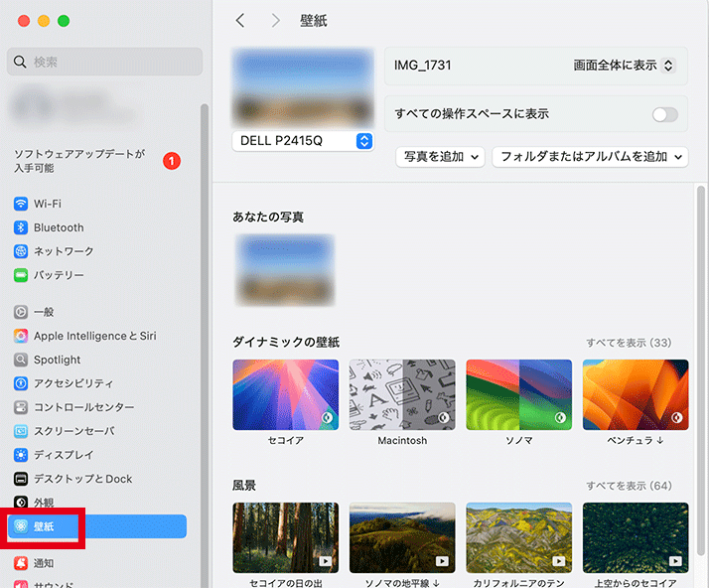Click the current wallpaper preview image
The image size is (709, 588).
[x=303, y=87]
